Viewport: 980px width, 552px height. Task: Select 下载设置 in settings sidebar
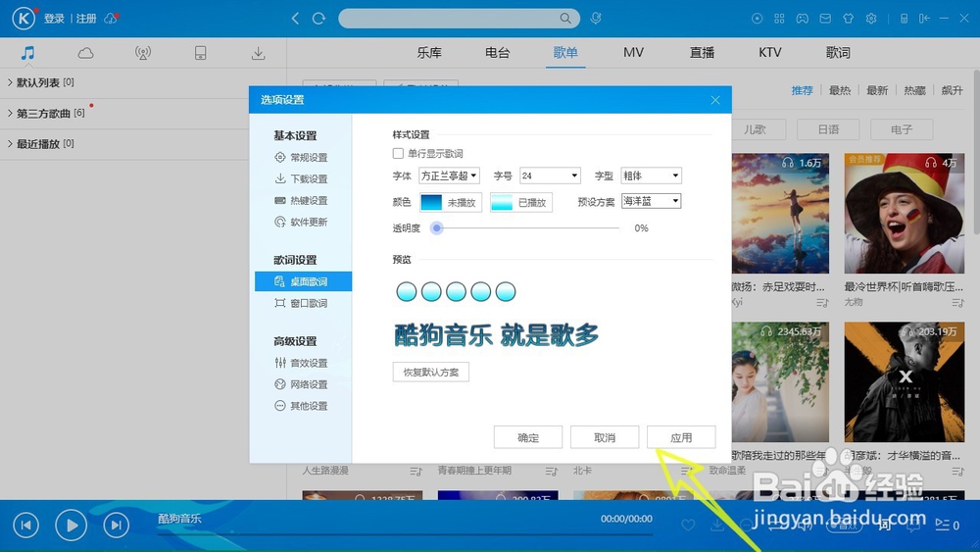pyautogui.click(x=303, y=178)
